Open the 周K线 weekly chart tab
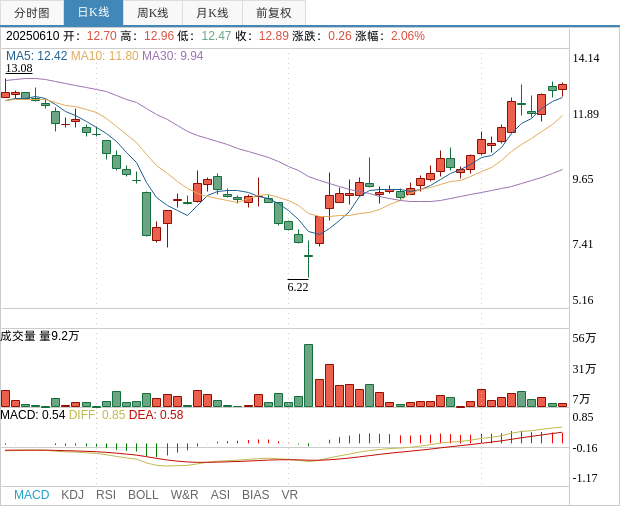Viewport: 620px width, 506px height. pos(153,13)
